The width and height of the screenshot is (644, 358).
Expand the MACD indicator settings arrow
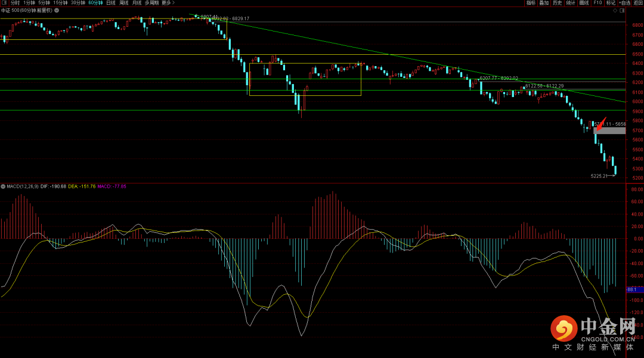pyautogui.click(x=3, y=186)
